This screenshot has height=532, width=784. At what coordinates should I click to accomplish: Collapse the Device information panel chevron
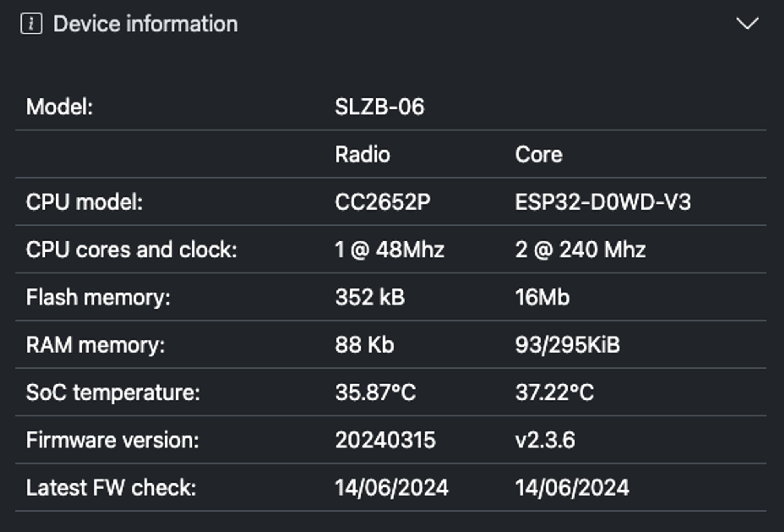(747, 23)
